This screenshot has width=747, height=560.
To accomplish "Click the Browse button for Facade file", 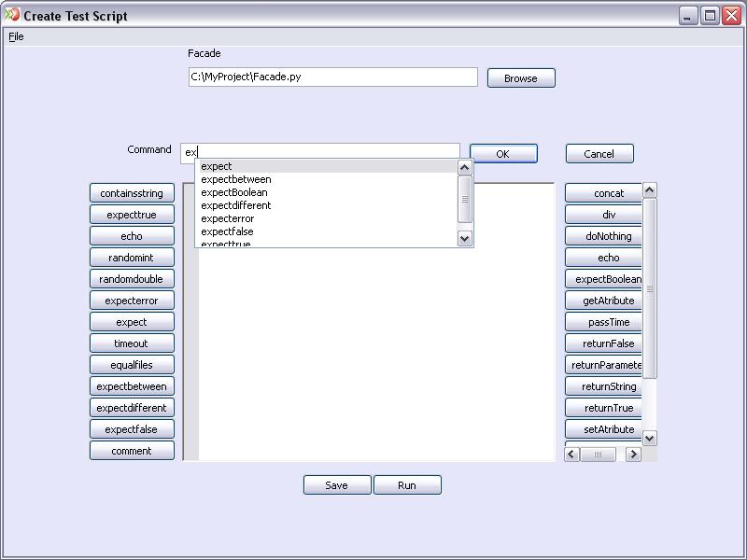I will pos(521,78).
